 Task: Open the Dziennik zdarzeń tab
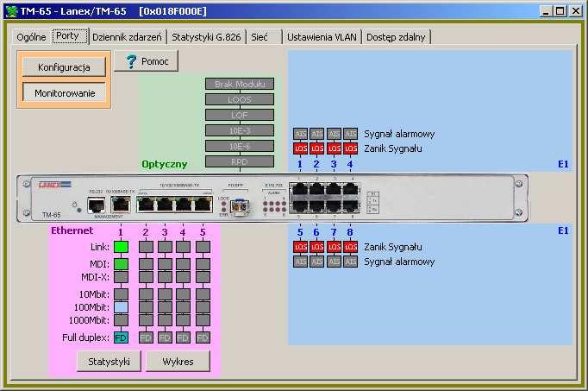pyautogui.click(x=127, y=37)
